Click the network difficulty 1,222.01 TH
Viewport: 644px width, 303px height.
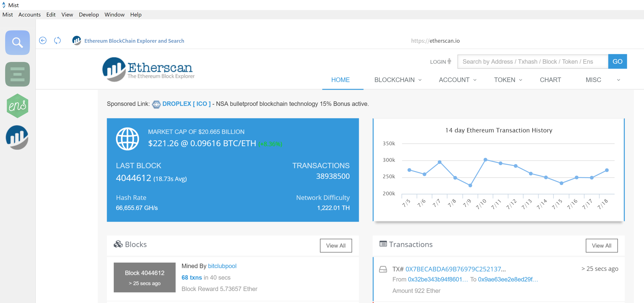click(x=333, y=208)
